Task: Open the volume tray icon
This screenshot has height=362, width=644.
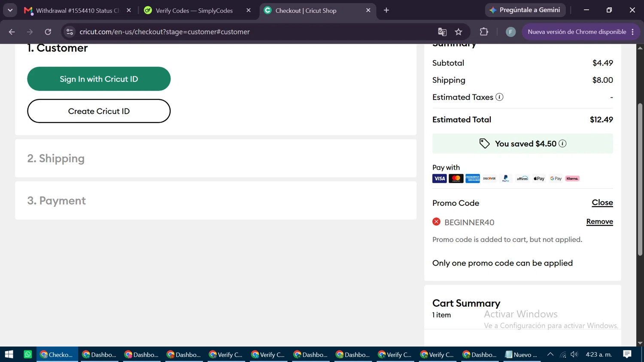Action: (x=574, y=354)
